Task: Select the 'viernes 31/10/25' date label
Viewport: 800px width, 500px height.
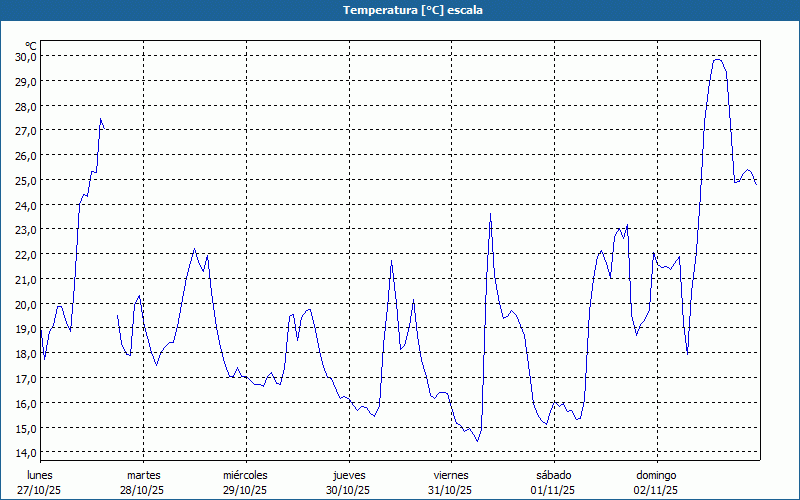Action: [451, 483]
